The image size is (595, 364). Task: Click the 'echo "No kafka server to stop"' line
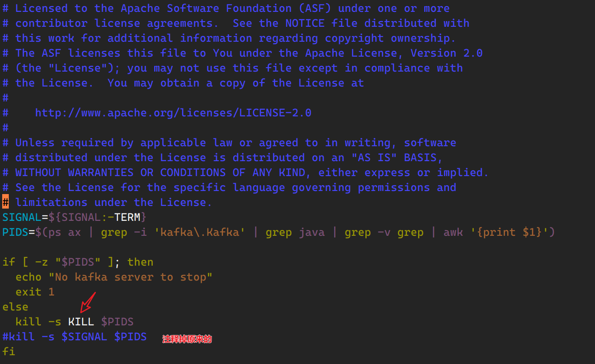coord(114,277)
